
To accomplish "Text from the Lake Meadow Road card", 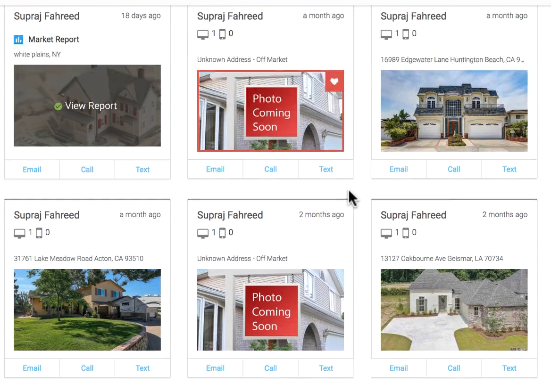I will [142, 368].
